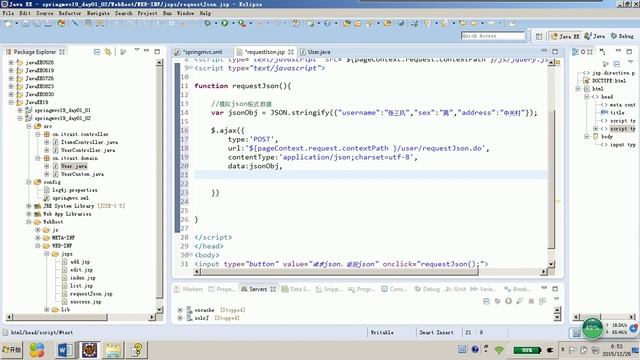Close the requestJson.jsp editor tab

pyautogui.click(x=291, y=52)
